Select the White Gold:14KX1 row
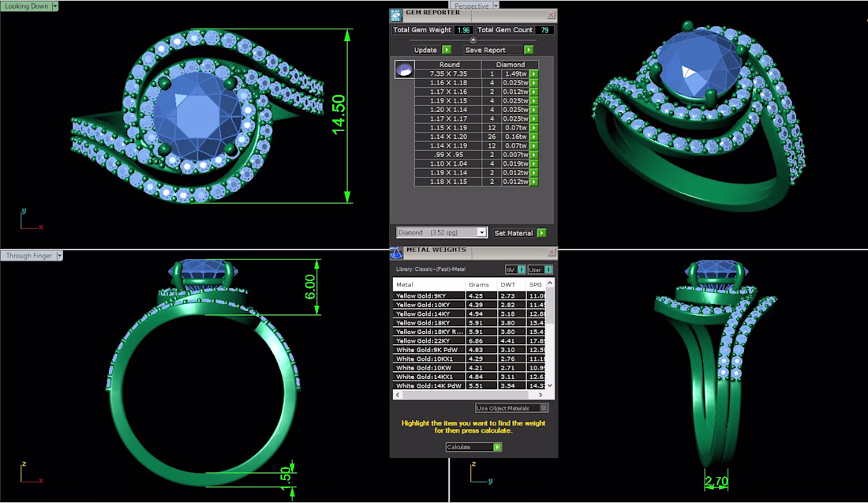 470,377
